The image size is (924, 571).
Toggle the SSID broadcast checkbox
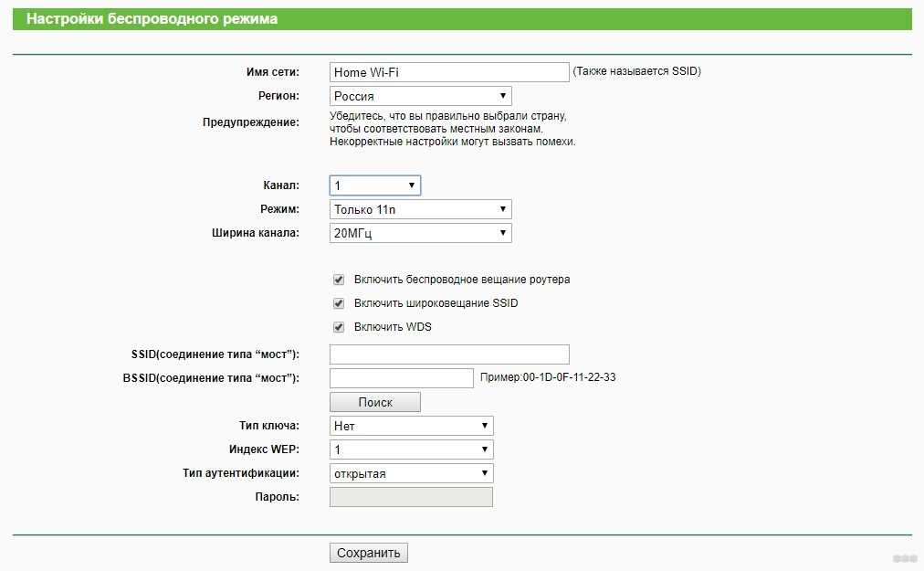[339, 303]
